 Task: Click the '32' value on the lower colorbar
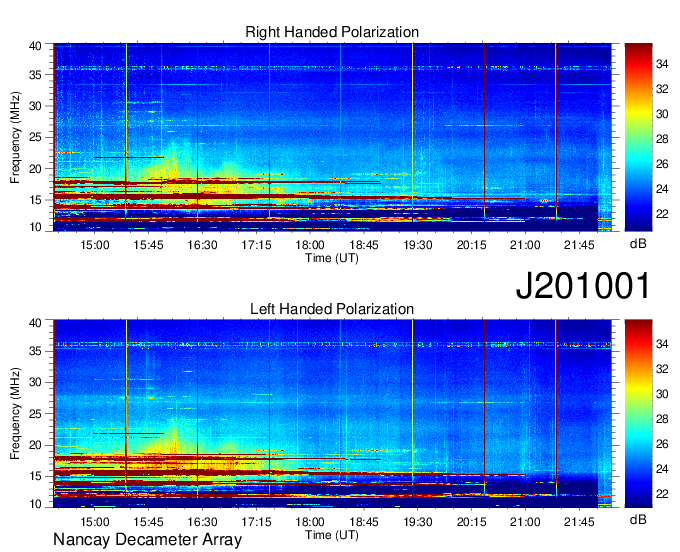tap(662, 369)
